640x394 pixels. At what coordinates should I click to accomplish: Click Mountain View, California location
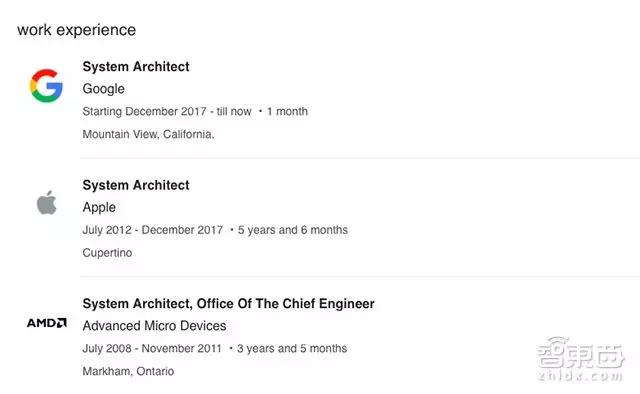[149, 134]
